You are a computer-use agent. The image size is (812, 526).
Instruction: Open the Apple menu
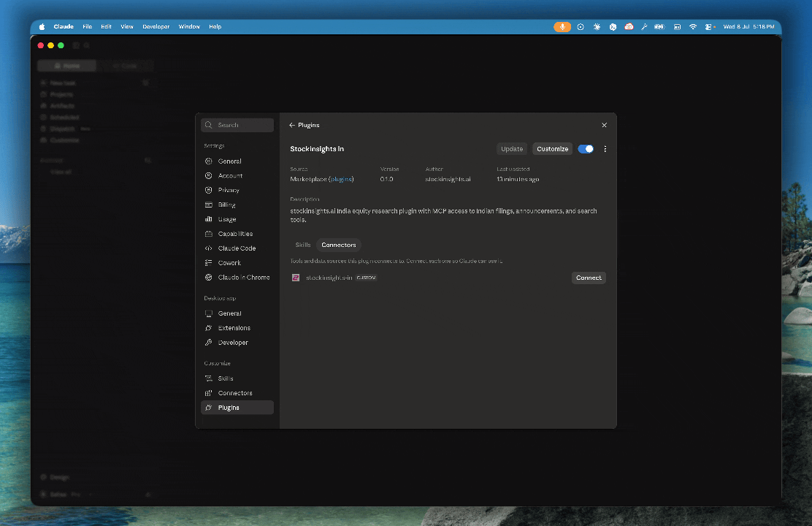pos(42,27)
